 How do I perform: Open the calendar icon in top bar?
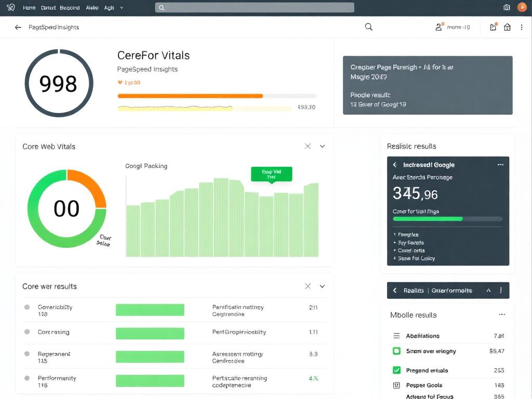tap(507, 7)
